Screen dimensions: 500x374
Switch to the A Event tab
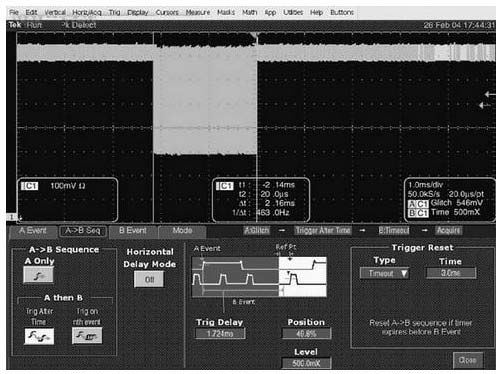click(x=33, y=231)
